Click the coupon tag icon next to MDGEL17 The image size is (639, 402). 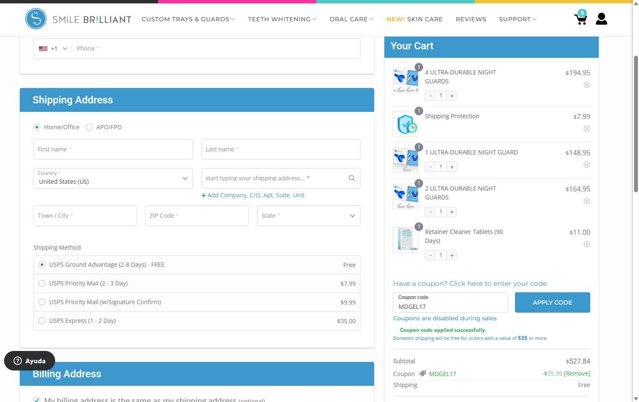pyautogui.click(x=422, y=373)
